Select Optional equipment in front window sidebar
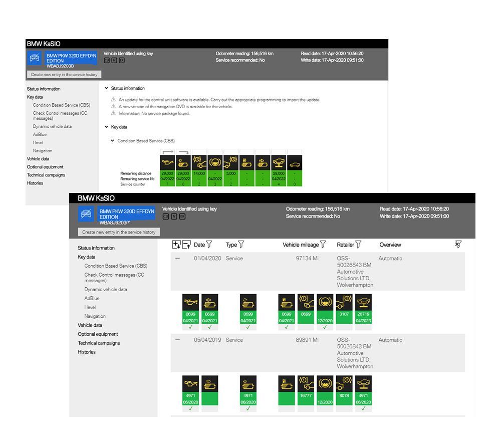Image resolution: width=501 pixels, height=448 pixels. (x=98, y=334)
